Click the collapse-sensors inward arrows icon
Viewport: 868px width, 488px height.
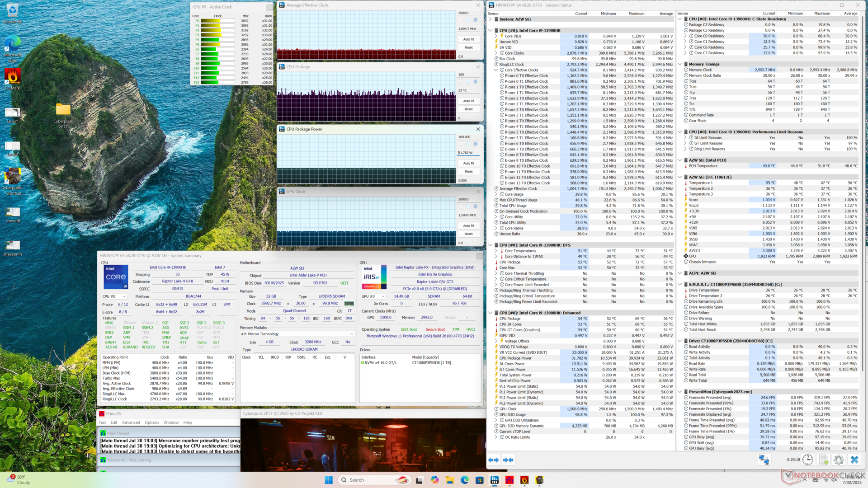click(x=508, y=460)
